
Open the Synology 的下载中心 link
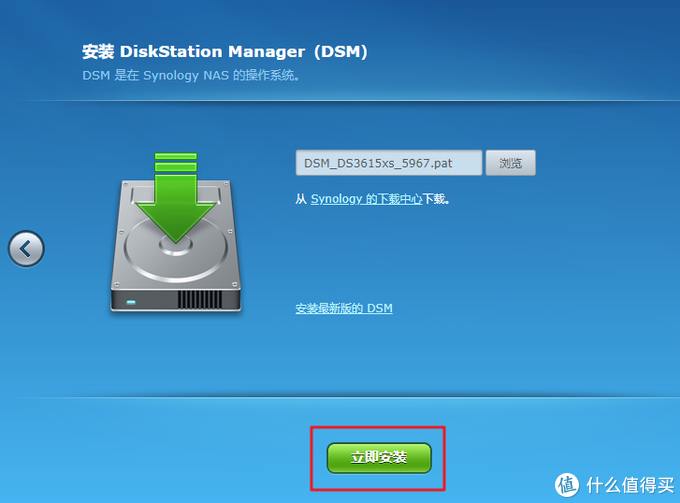(366, 199)
